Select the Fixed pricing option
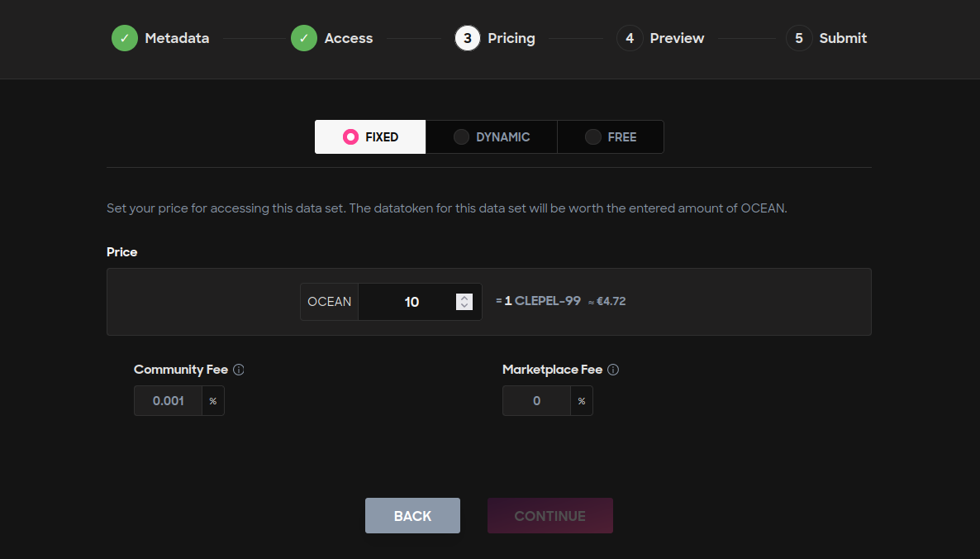The image size is (980, 559). (x=370, y=137)
